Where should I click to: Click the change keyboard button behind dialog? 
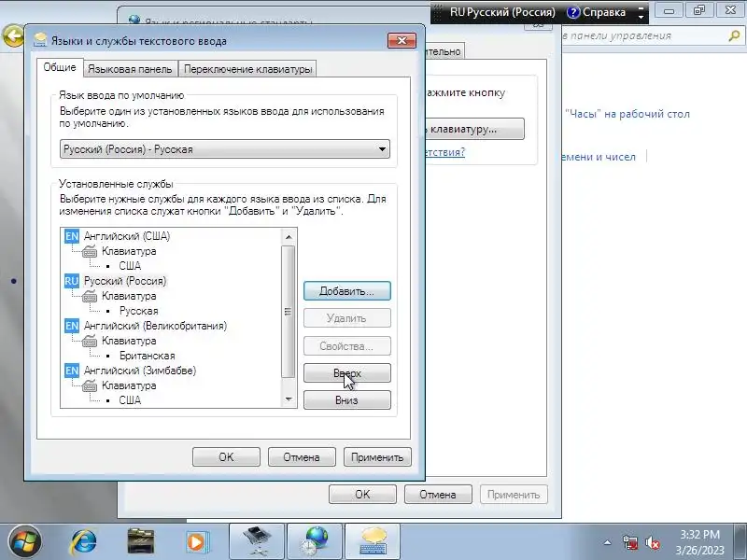474,129
